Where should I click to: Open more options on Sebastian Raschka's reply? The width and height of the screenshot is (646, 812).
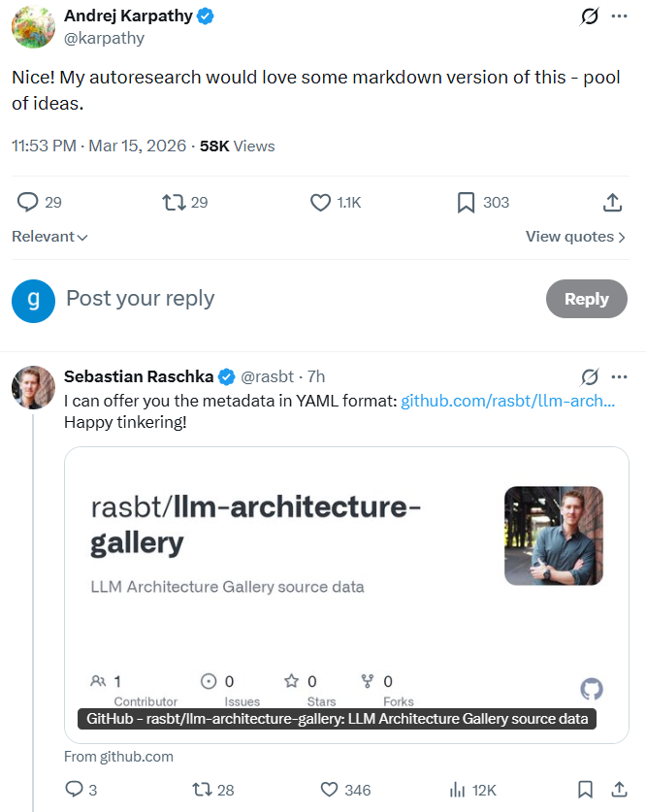pos(619,376)
